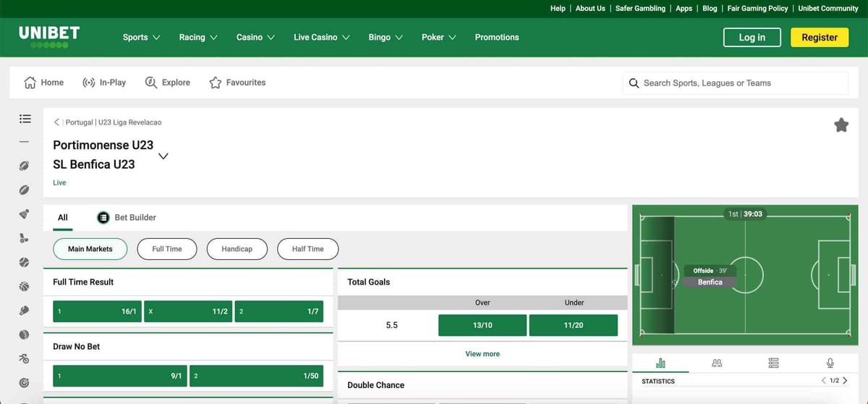The image size is (868, 404).
Task: Click the Register button
Action: click(820, 38)
